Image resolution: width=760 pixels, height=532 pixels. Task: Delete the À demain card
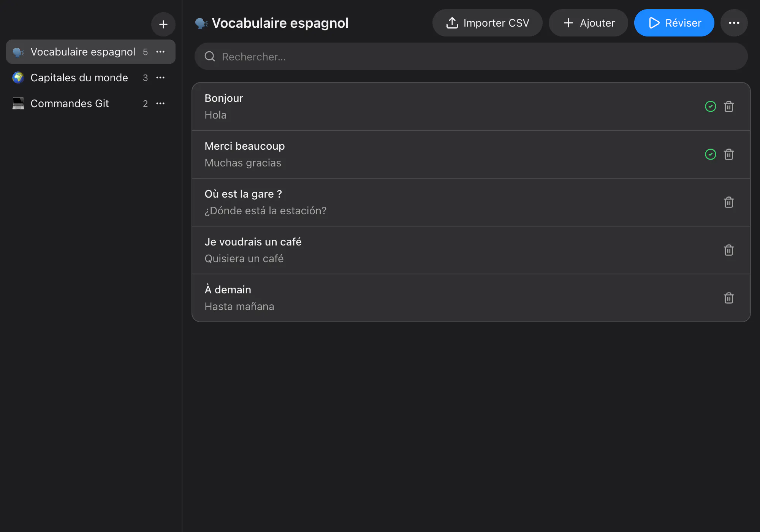tap(728, 298)
